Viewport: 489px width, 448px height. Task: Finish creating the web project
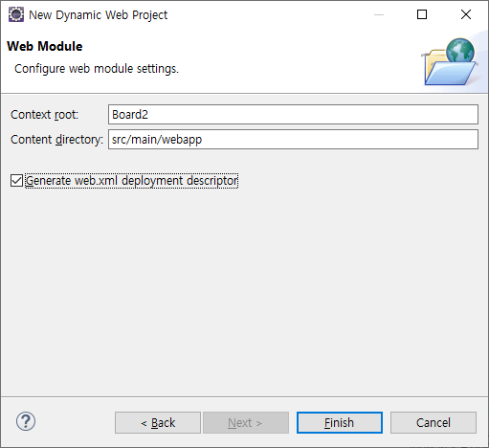click(x=340, y=422)
